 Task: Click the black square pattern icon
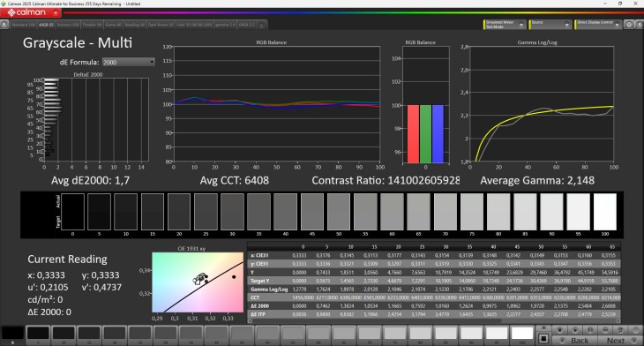click(543, 339)
